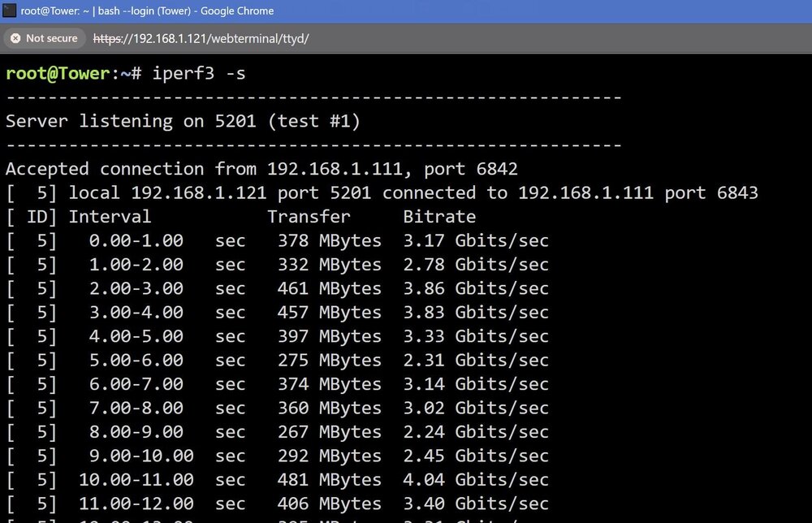
Task: Click the 'Bitrate' column header
Action: coord(439,217)
